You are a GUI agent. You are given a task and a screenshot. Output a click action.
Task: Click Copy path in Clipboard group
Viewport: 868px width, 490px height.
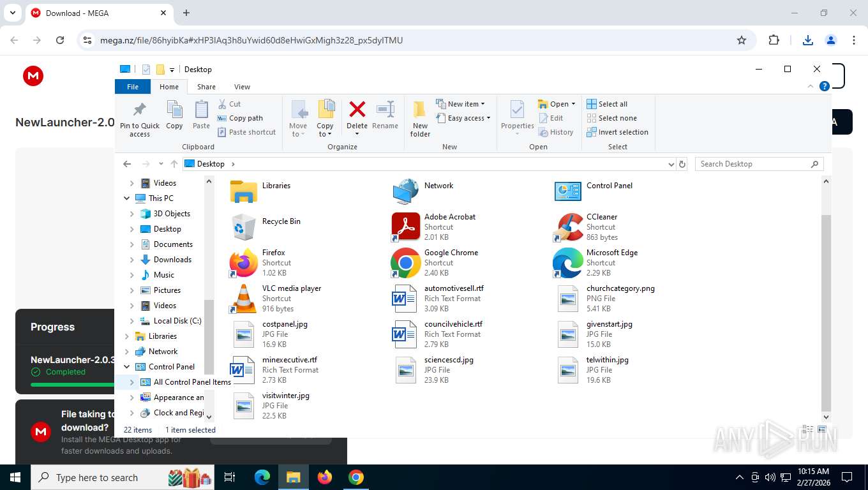point(240,118)
